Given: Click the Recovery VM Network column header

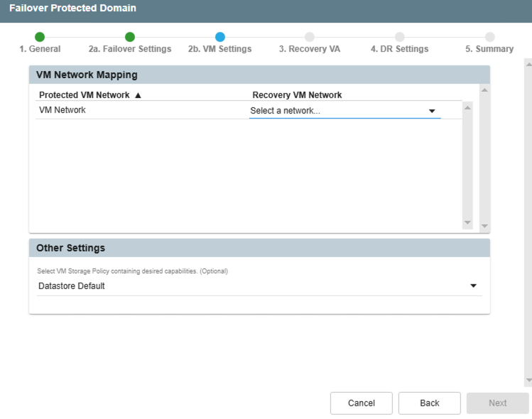Looking at the screenshot, I should coord(297,95).
